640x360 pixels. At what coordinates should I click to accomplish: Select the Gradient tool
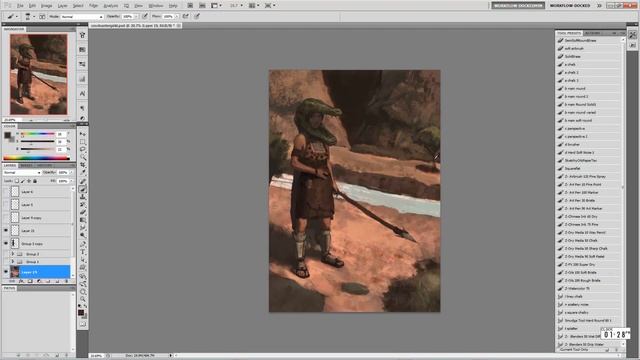coord(83,220)
